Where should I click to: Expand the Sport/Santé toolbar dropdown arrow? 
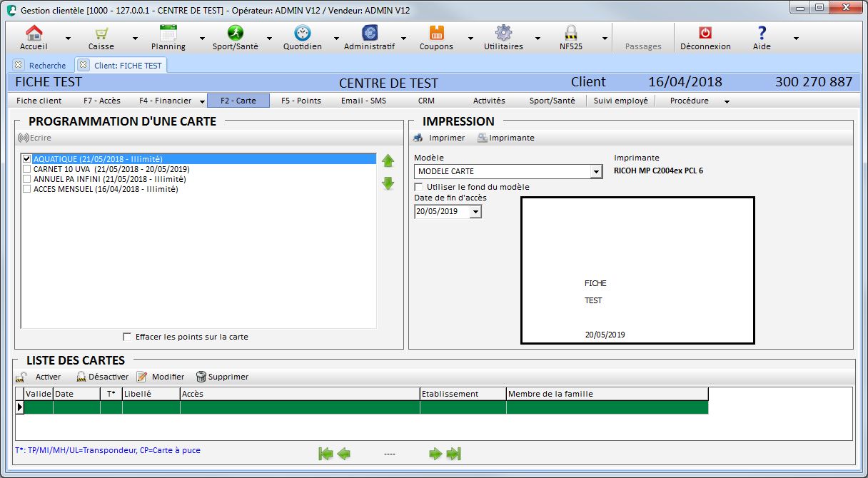coord(269,39)
